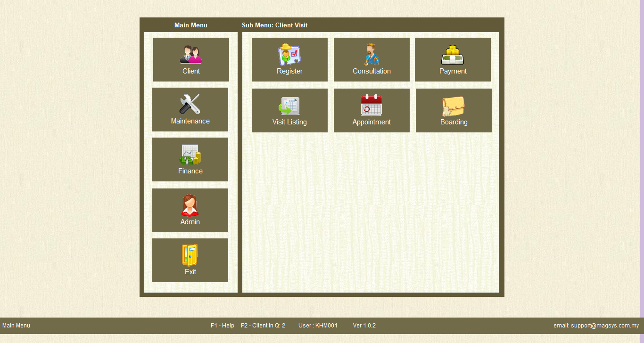Open the Client main menu icon

pyautogui.click(x=191, y=55)
